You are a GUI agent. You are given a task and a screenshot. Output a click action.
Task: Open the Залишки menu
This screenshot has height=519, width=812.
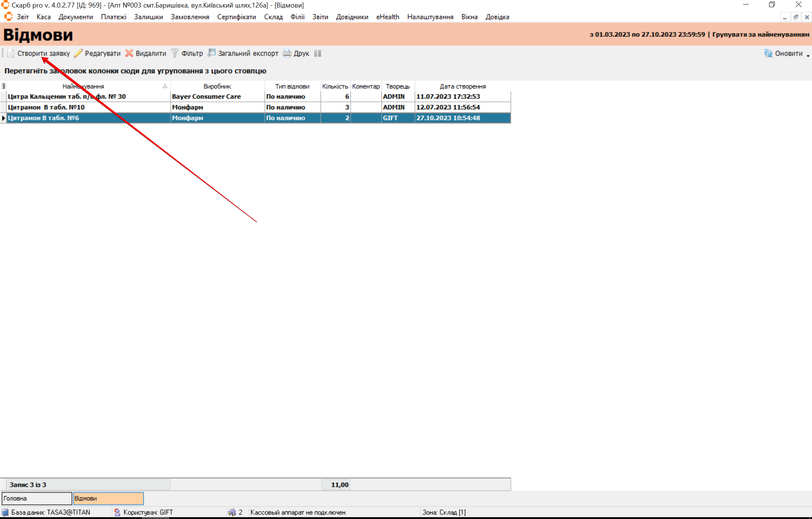pos(148,17)
